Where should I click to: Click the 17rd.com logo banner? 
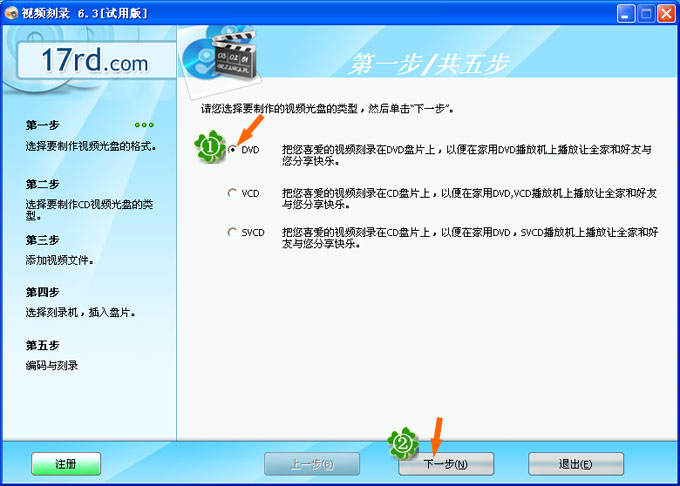point(96,60)
